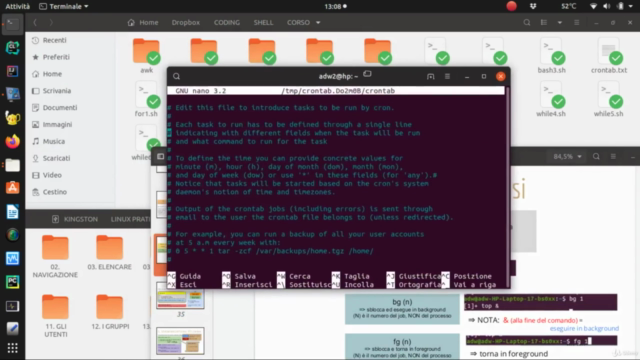Select Preferiti in the sidebar
This screenshot has height=360, width=640.
(x=56, y=57)
